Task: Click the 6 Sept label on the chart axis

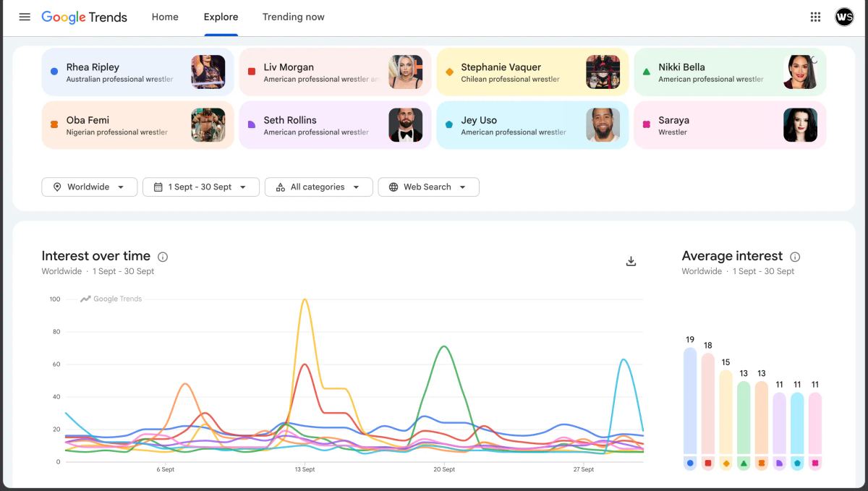Action: pos(165,469)
